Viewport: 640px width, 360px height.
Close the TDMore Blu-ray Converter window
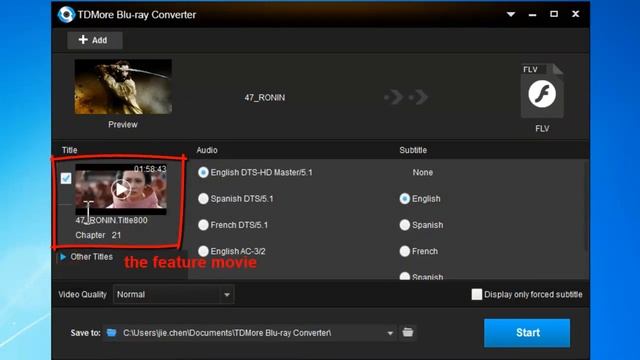point(576,14)
